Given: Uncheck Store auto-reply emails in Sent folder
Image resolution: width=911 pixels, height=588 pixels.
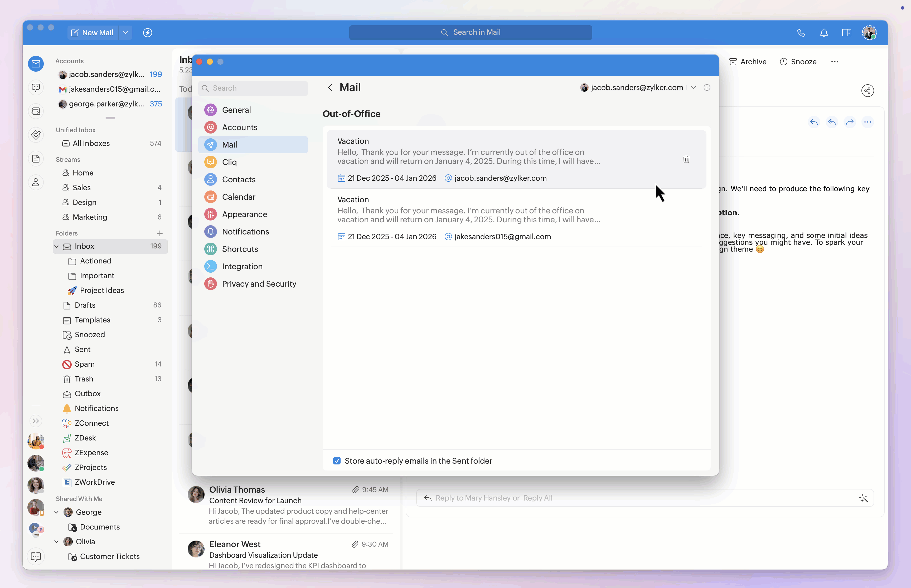Looking at the screenshot, I should tap(337, 461).
